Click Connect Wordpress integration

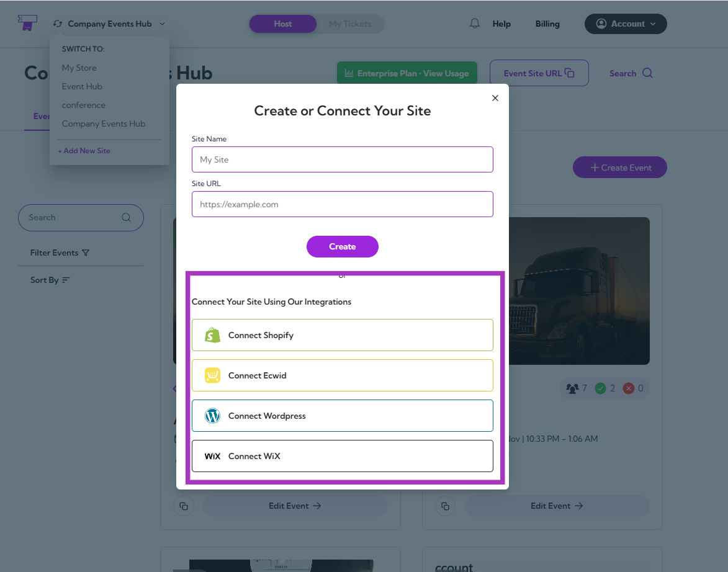(x=342, y=416)
